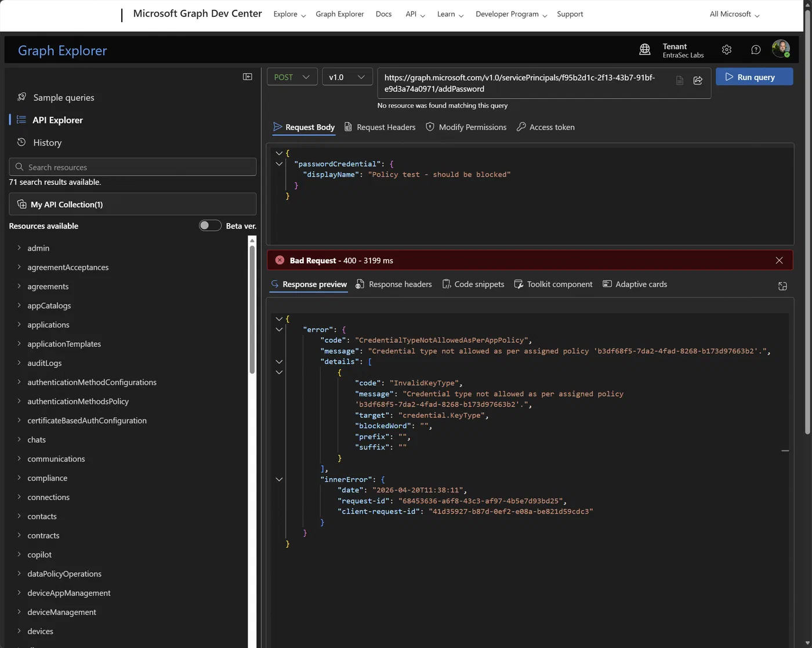Click the Run query button
The width and height of the screenshot is (812, 648).
click(x=754, y=77)
